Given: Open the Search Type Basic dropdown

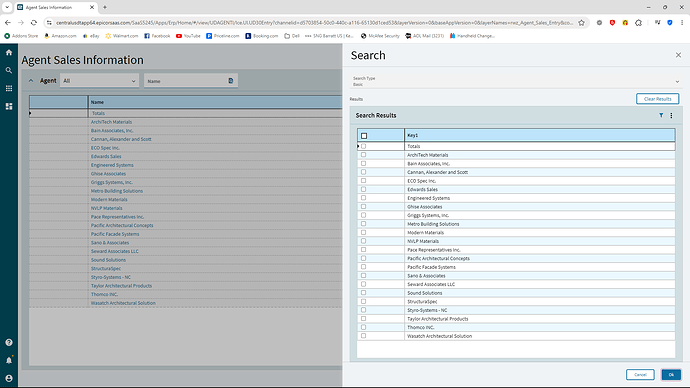Looking at the screenshot, I should click(x=516, y=81).
